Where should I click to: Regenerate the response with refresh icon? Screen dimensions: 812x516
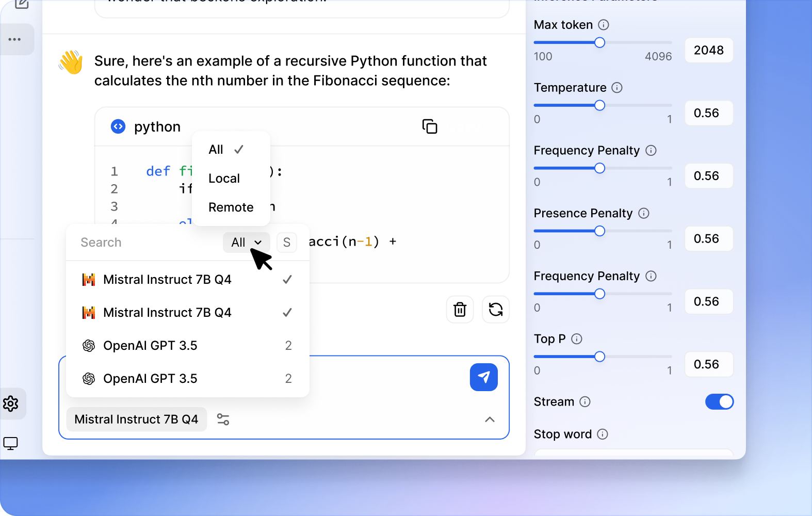pos(495,310)
